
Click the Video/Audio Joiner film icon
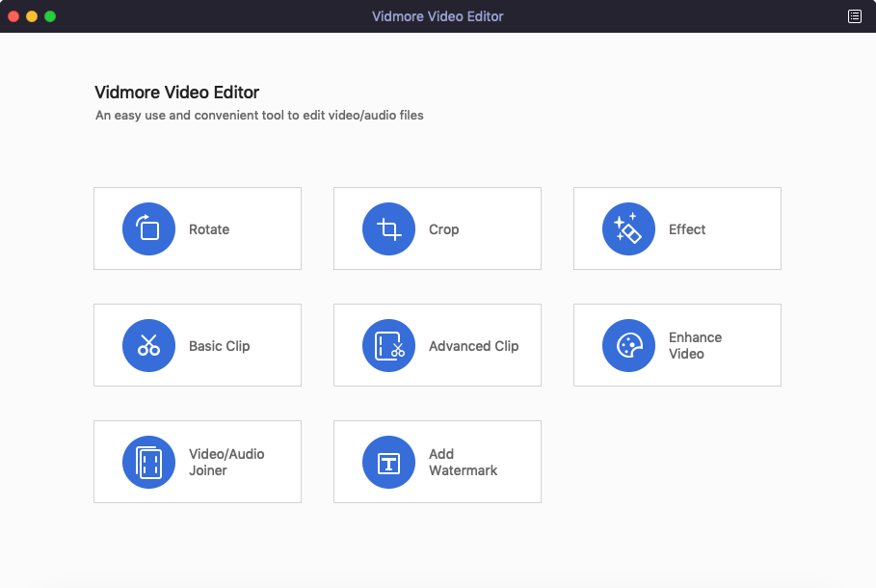click(148, 463)
